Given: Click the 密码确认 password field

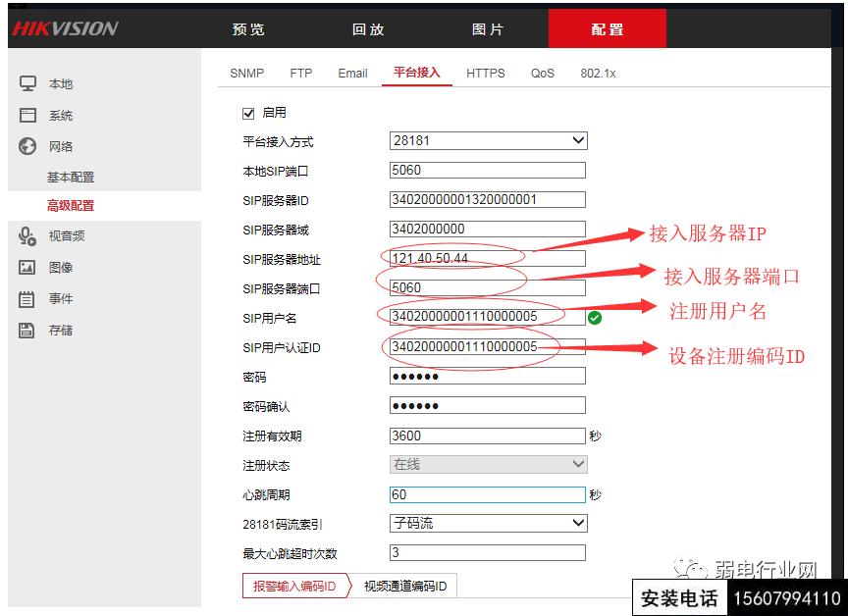Looking at the screenshot, I should [x=487, y=405].
